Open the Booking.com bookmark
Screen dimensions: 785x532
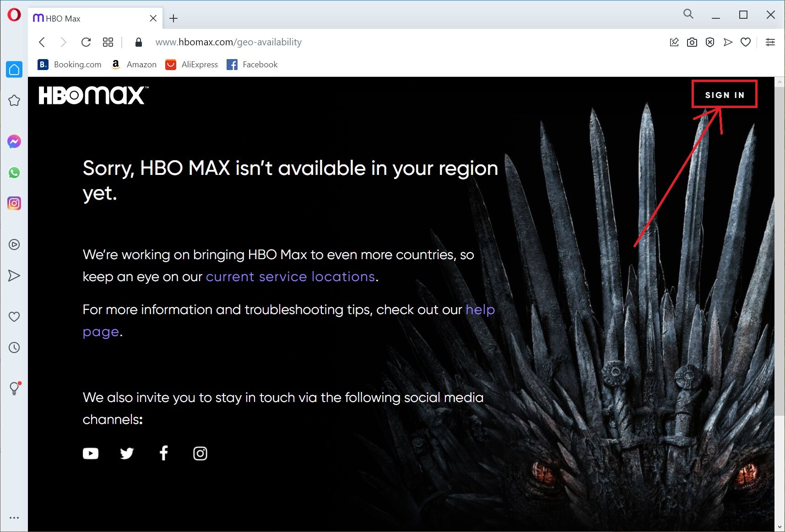[70, 65]
